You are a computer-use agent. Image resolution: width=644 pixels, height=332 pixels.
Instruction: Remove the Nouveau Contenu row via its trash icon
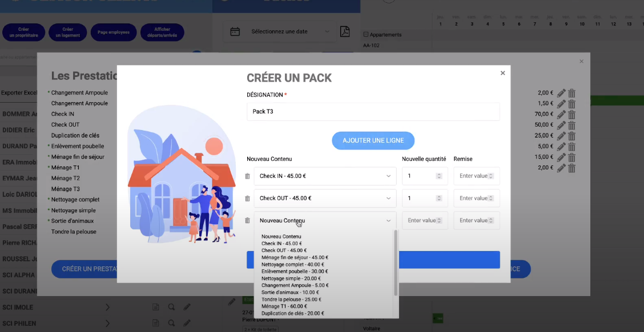247,220
